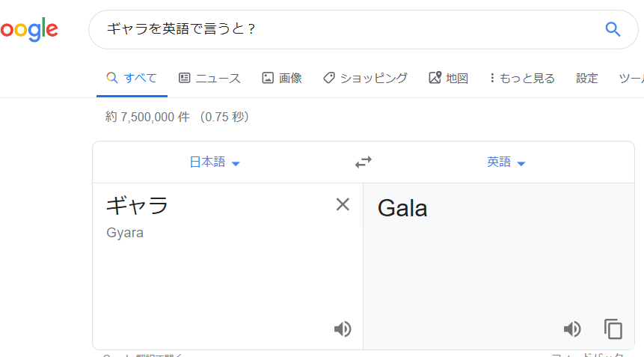Screen dimensions: 644x357
Task: Click the blue search magnifier icon
Action: 613,30
